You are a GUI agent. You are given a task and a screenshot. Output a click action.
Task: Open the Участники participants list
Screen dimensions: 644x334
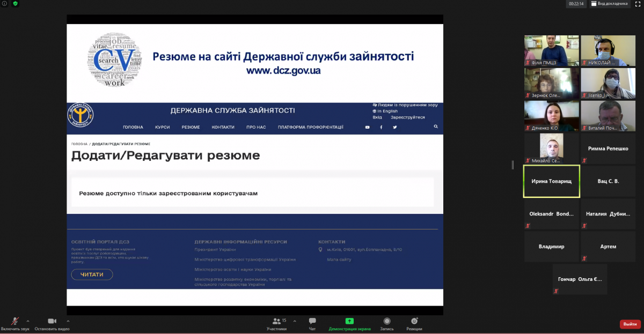point(276,321)
